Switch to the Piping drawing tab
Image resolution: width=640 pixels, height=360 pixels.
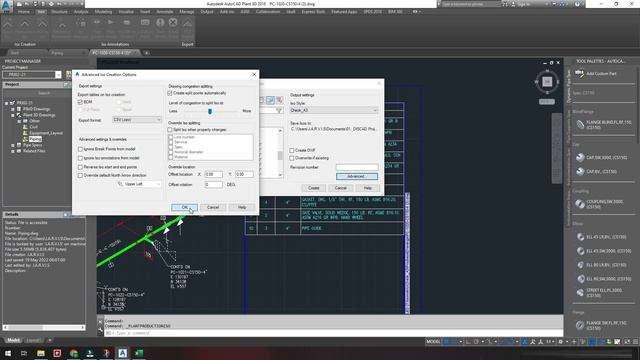57,53
